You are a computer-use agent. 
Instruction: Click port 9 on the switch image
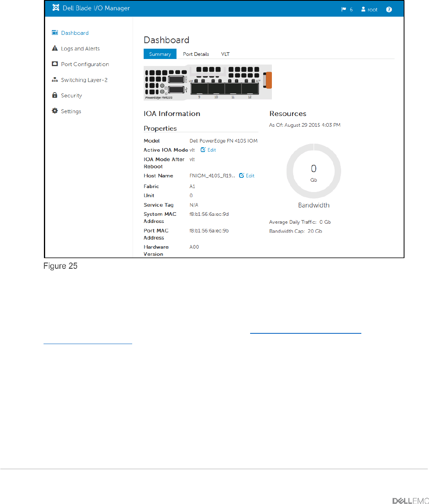click(x=199, y=89)
